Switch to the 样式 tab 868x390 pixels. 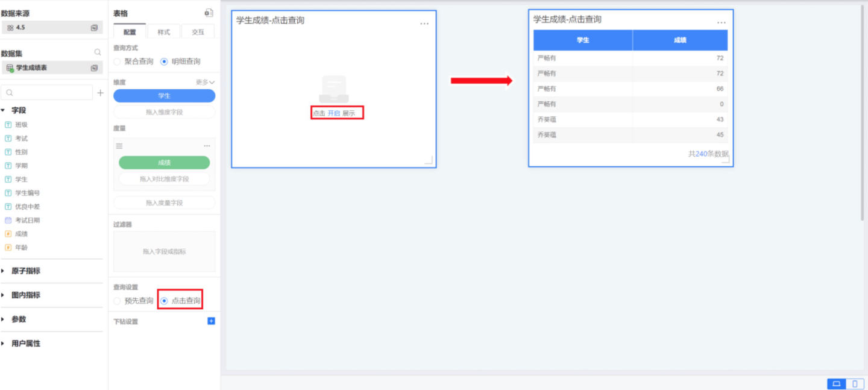pos(163,32)
